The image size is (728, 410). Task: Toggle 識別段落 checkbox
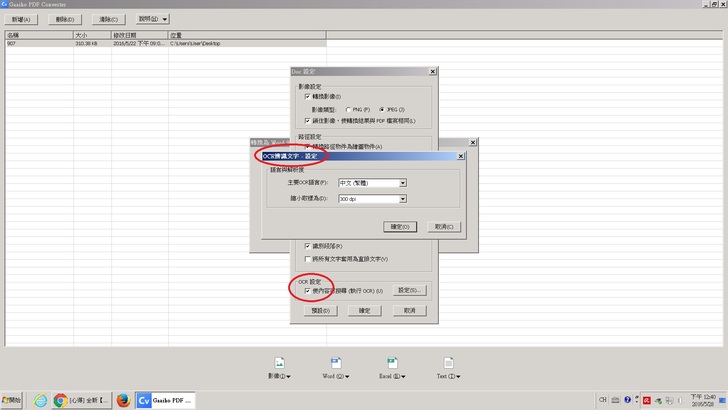click(x=307, y=246)
